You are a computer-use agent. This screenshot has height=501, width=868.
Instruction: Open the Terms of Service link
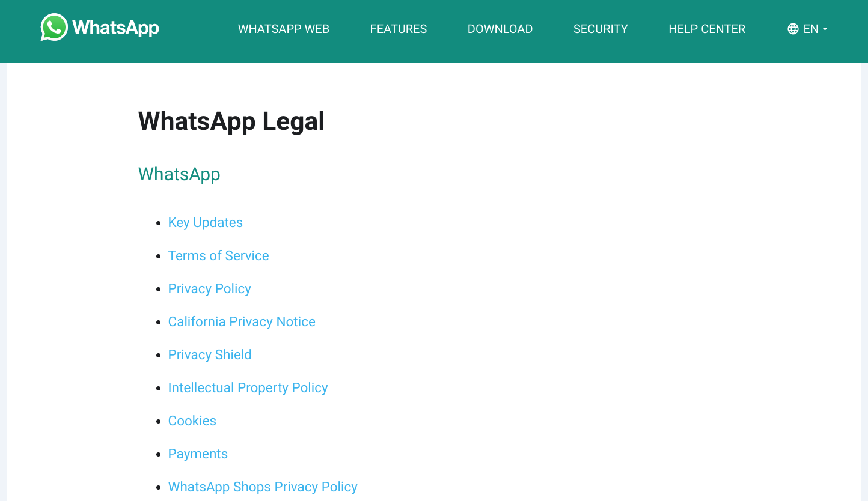click(219, 255)
